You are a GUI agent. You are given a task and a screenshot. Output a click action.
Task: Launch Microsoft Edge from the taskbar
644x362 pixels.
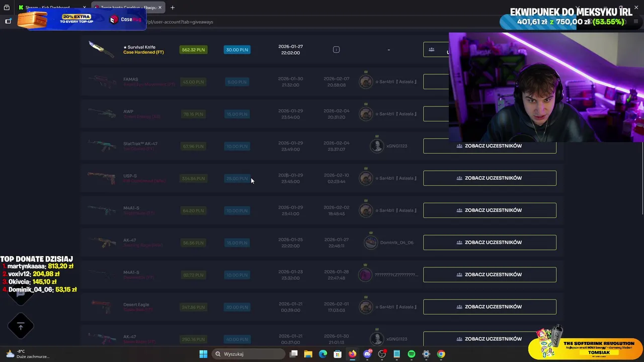(323, 354)
